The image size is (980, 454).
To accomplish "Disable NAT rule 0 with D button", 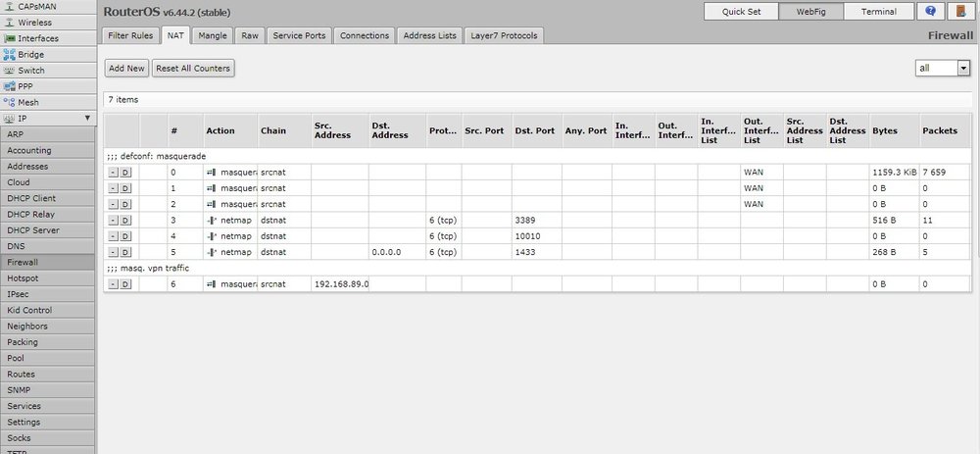I will tap(125, 173).
